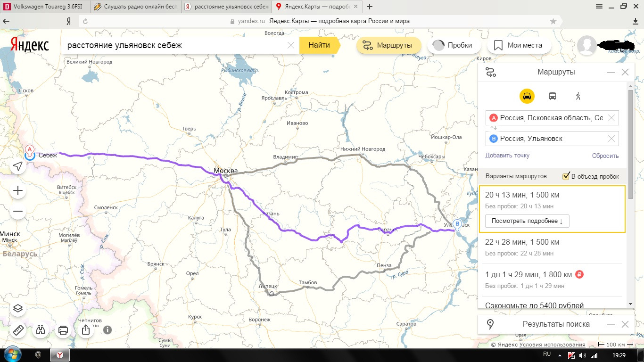Zoom in the map with plus button
The image size is (644, 362).
(x=18, y=190)
